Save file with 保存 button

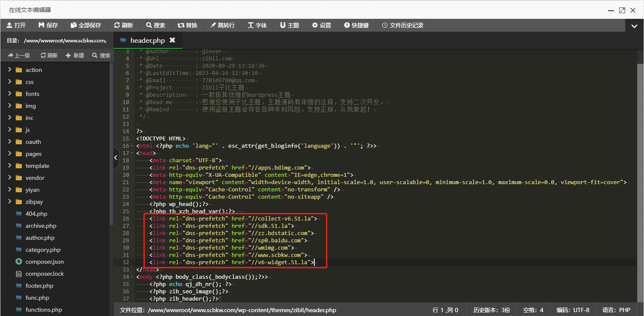pos(48,25)
